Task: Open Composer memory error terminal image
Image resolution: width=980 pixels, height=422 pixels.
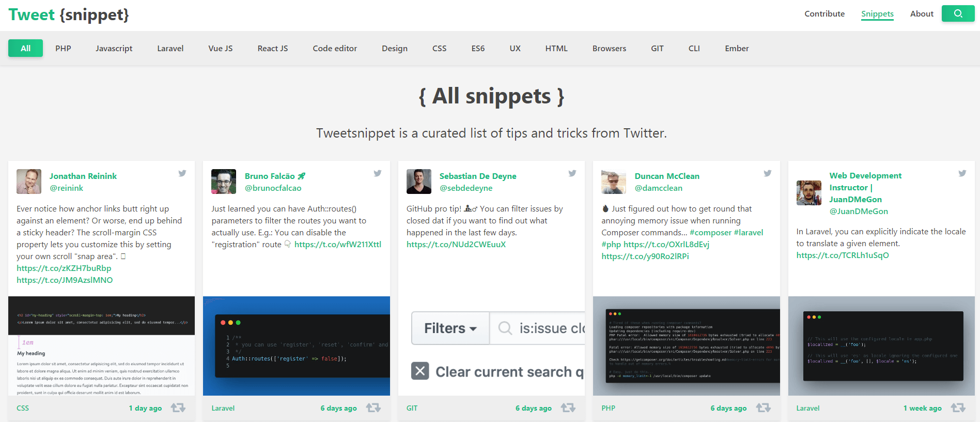Action: (x=687, y=346)
